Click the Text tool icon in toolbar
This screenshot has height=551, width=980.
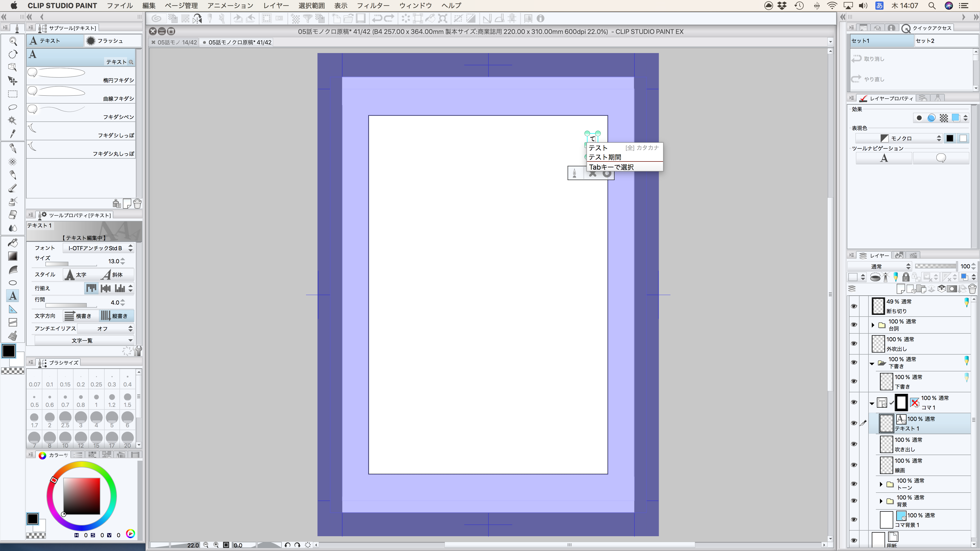pyautogui.click(x=13, y=296)
